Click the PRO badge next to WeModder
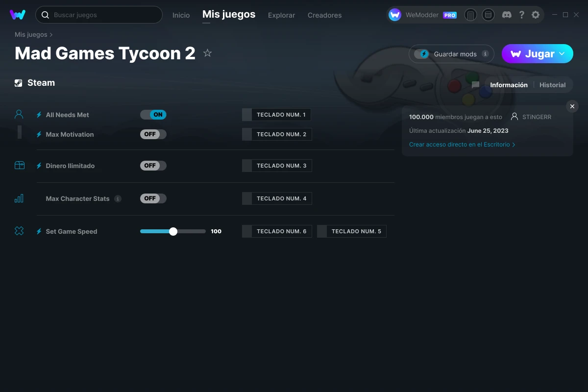 point(450,15)
